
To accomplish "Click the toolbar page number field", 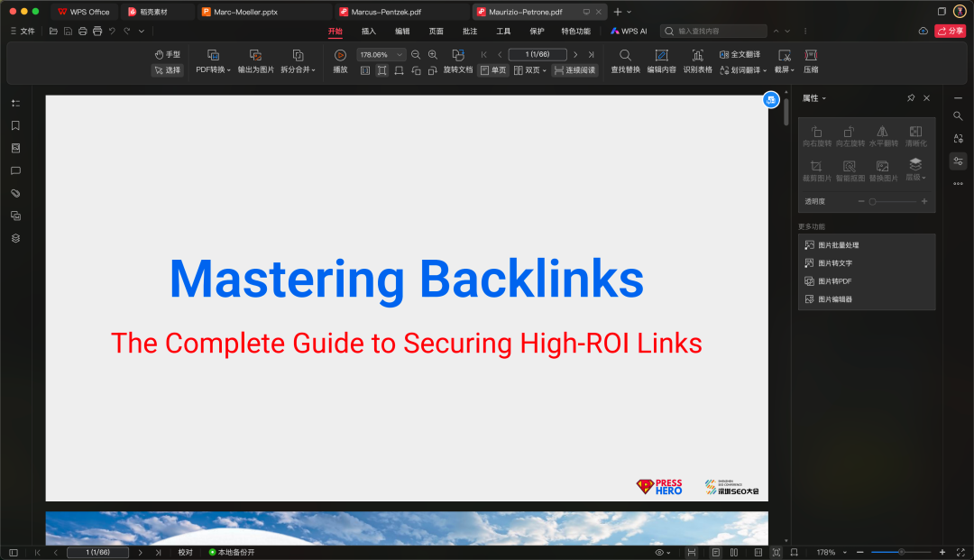I will click(538, 55).
